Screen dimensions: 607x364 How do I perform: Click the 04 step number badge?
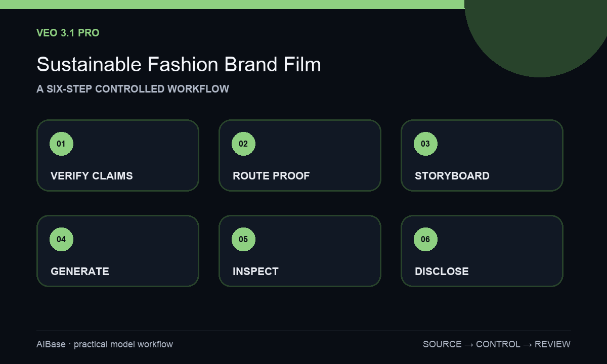point(61,239)
